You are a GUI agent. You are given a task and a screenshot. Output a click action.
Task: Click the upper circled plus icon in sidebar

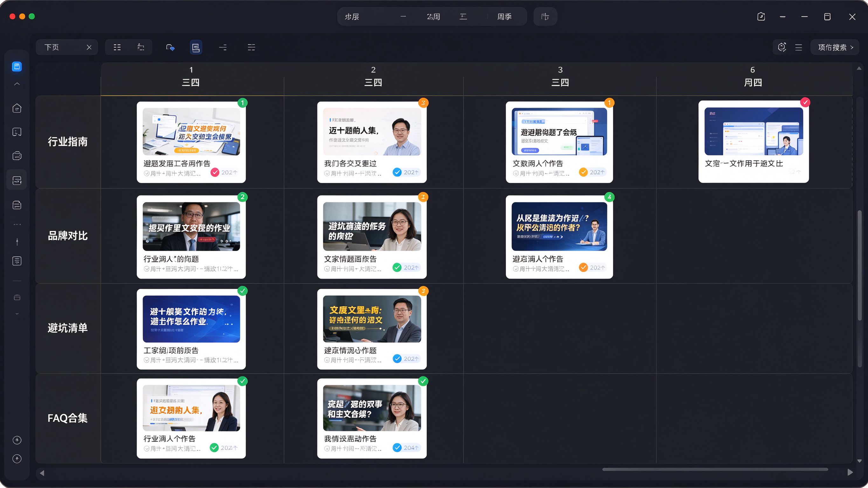[x=17, y=440]
